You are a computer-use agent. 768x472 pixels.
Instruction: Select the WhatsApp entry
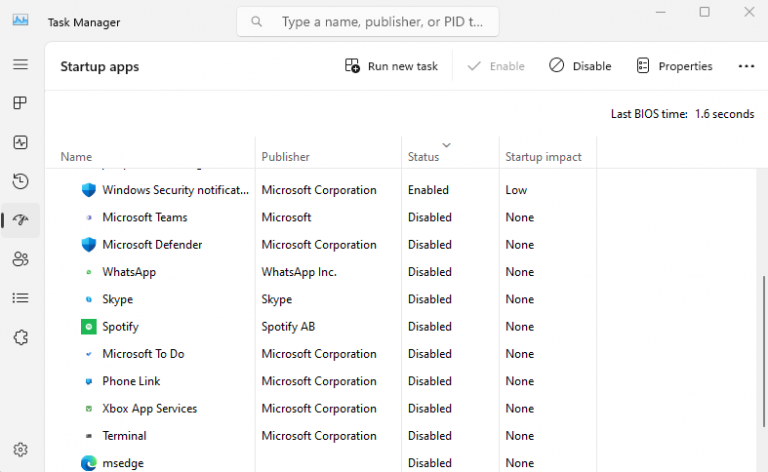click(x=129, y=272)
